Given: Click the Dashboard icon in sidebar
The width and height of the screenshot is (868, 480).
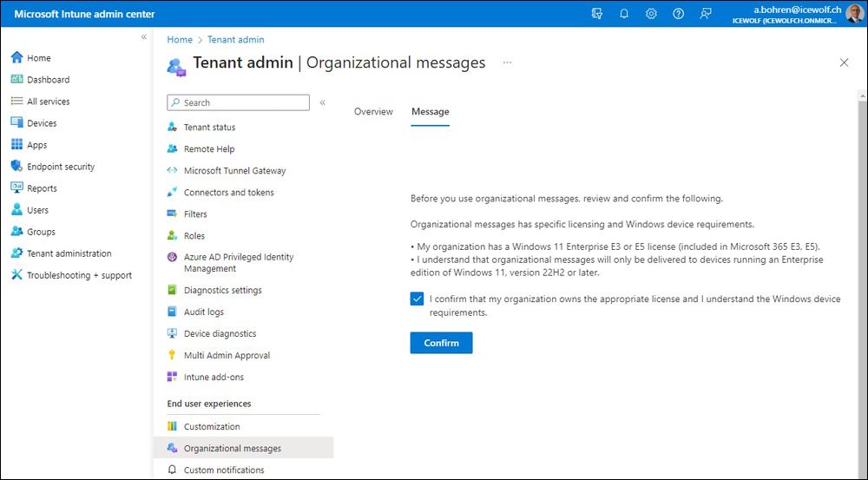Looking at the screenshot, I should coord(17,79).
